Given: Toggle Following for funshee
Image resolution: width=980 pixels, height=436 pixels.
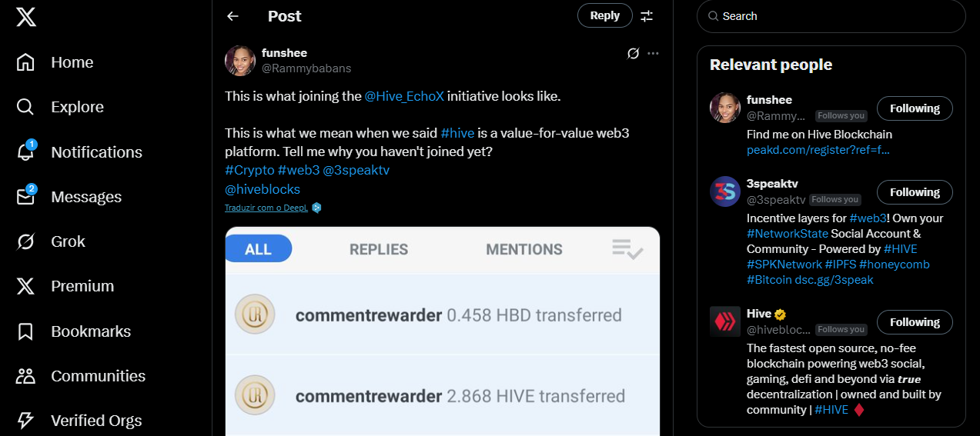Looking at the screenshot, I should (915, 108).
